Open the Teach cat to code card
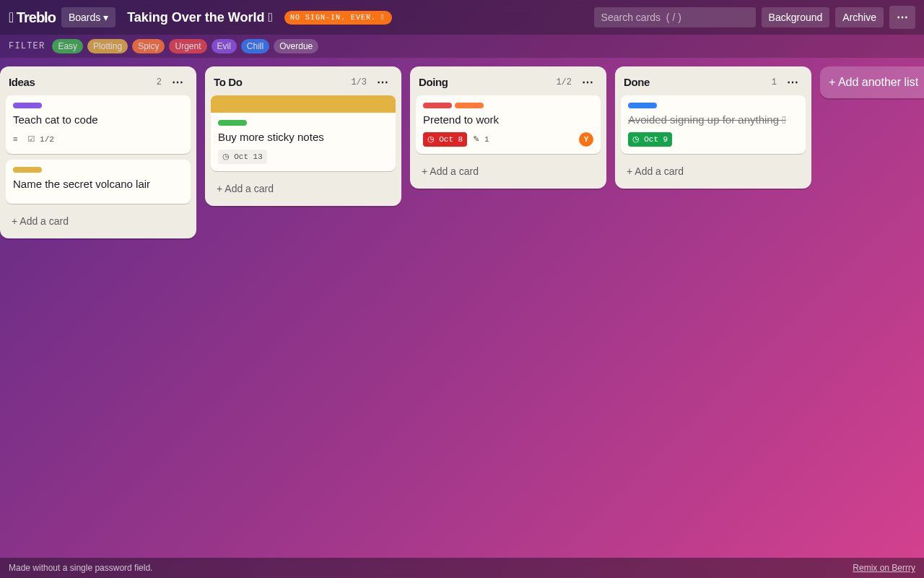The height and width of the screenshot is (578, 924). (98, 124)
